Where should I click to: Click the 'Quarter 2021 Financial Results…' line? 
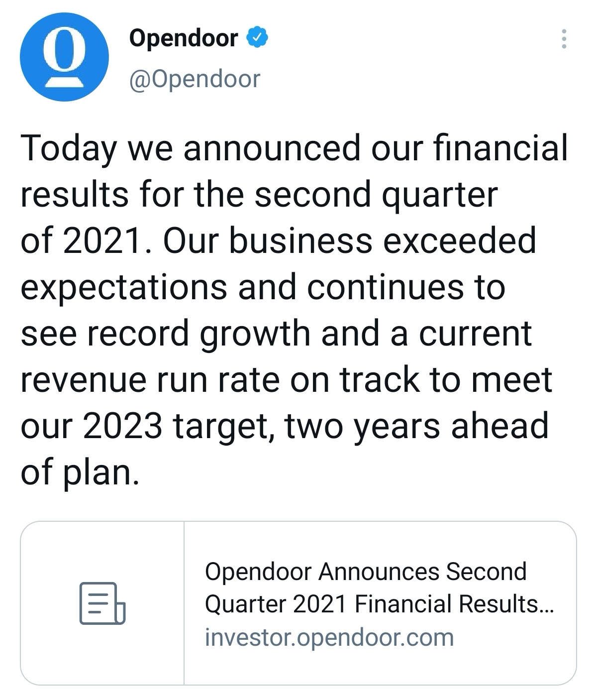click(379, 604)
